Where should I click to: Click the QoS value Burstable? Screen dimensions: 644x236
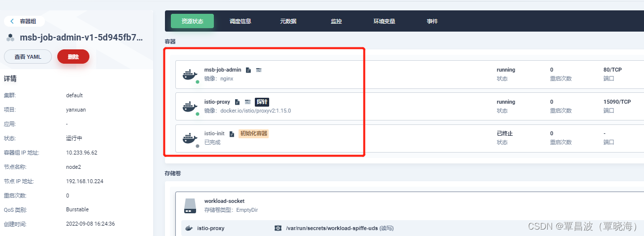coord(78,210)
